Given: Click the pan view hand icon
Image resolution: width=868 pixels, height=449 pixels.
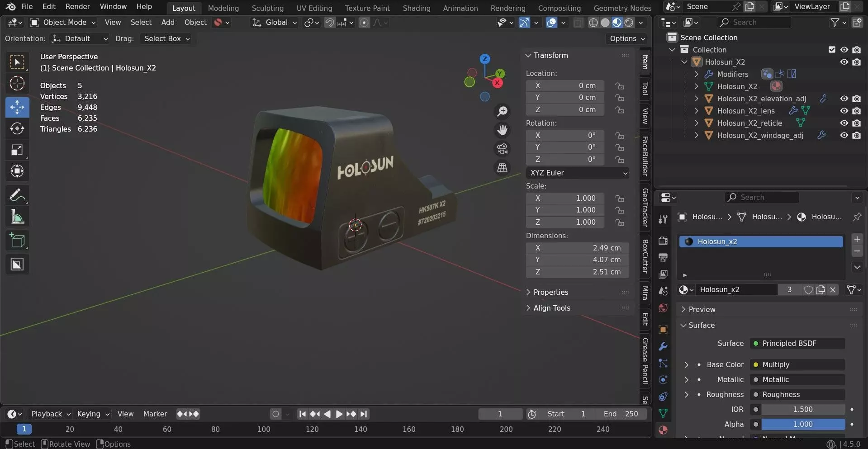Looking at the screenshot, I should click(x=502, y=130).
